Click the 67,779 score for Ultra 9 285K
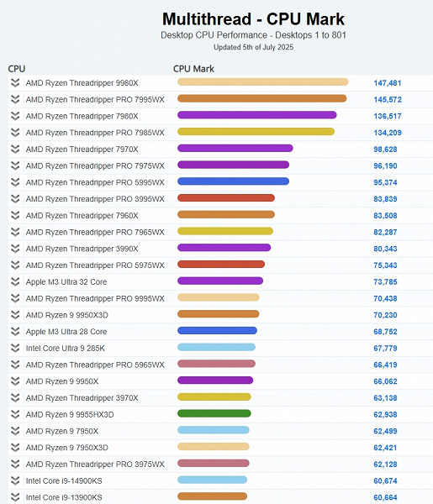Screen dimensions: 433x504 [385, 348]
